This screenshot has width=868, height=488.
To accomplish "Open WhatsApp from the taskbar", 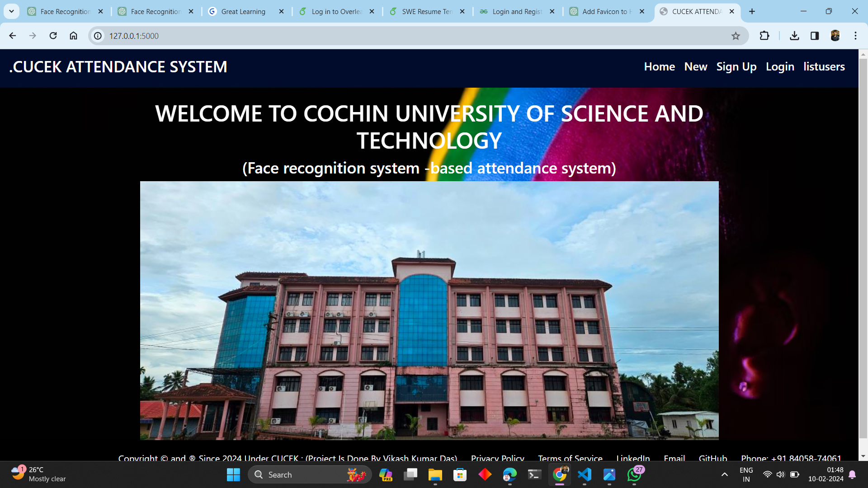I will point(634,474).
